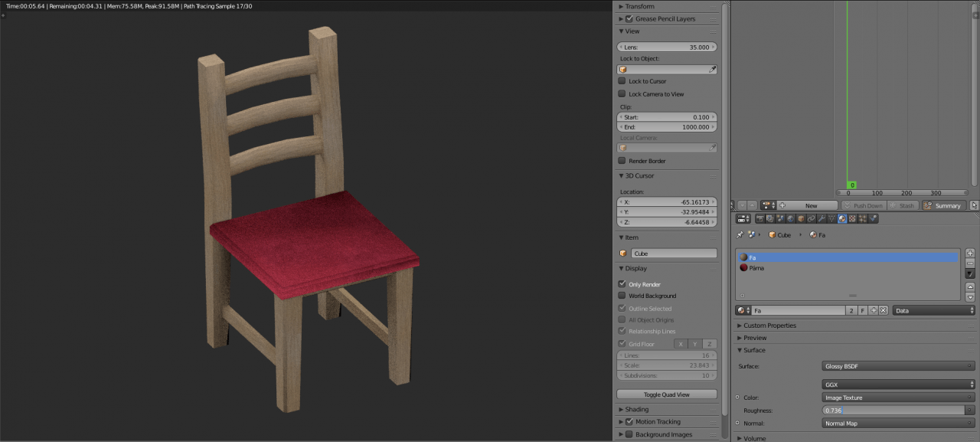Open the GGX distribution dropdown
This screenshot has width=980, height=442.
tap(898, 385)
